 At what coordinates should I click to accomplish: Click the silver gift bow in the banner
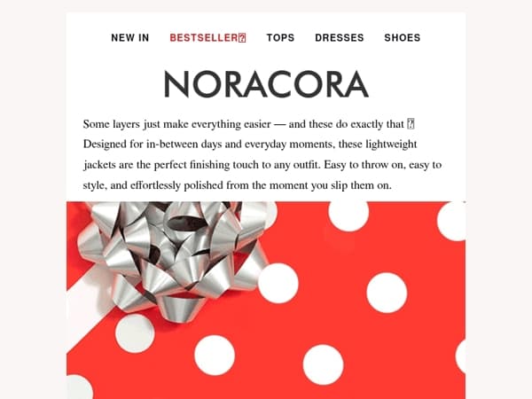tap(169, 258)
